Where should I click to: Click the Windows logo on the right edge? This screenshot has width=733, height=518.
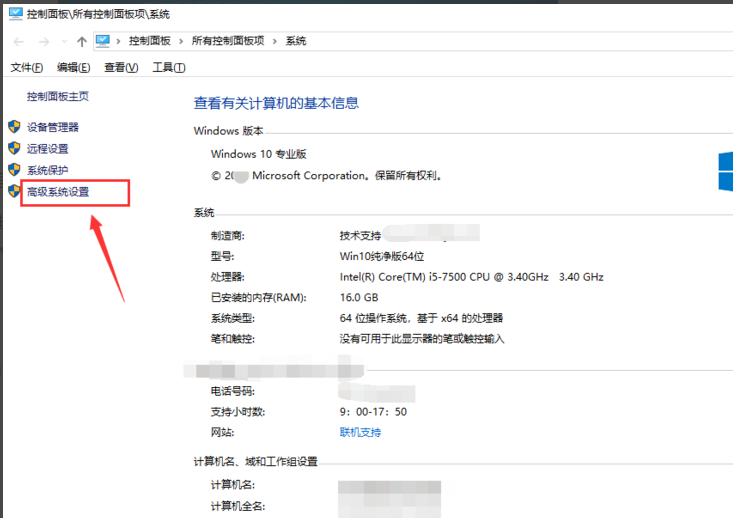coord(726,171)
